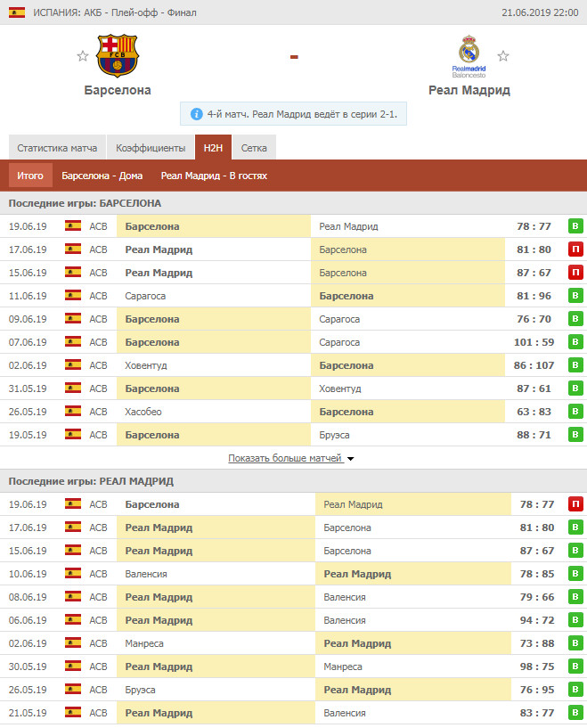
Task: Click green В badge for score 63 : 83
Action: click(x=575, y=412)
